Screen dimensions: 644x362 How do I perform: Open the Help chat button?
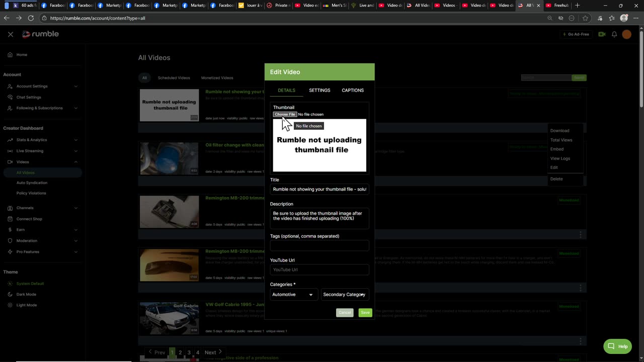point(617,346)
